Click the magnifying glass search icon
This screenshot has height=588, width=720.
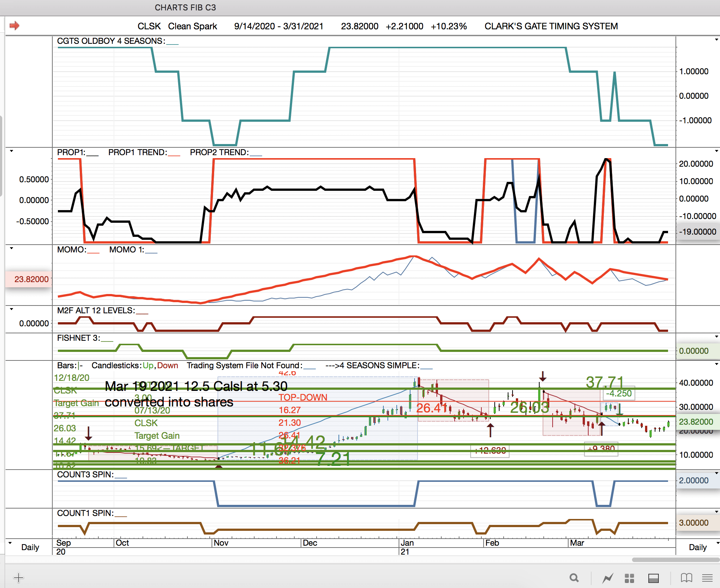tap(574, 578)
